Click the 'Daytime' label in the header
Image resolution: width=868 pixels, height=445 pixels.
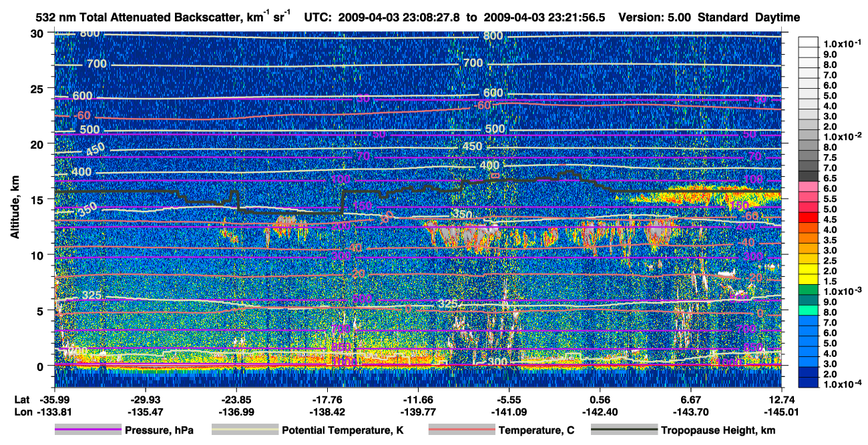click(x=777, y=17)
